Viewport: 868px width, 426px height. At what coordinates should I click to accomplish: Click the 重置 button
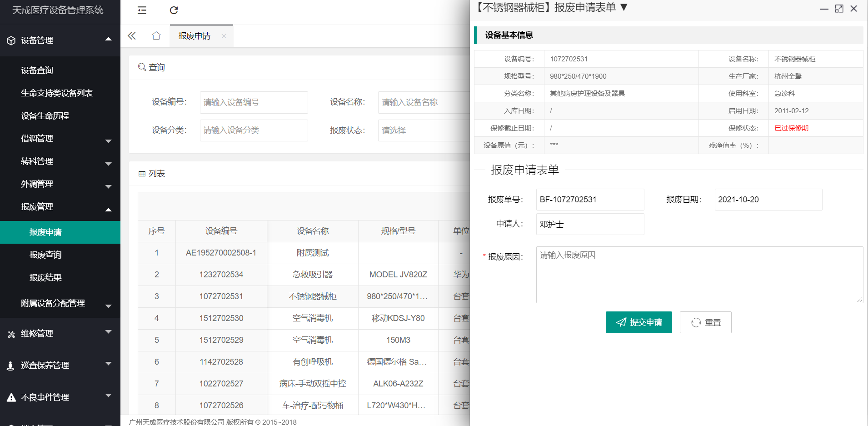click(705, 322)
